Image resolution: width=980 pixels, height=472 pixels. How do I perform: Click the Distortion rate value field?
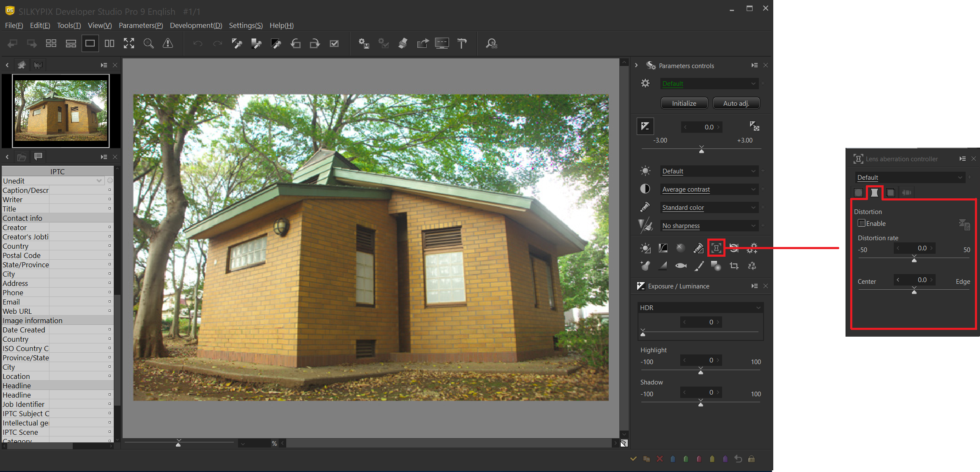point(914,248)
